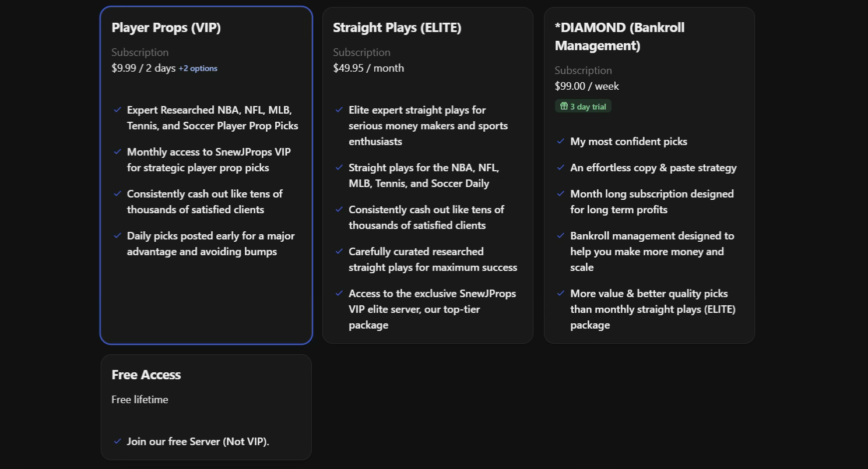Click checkmark beside Join our free Server
Viewport: 868px width, 469px height.
point(118,441)
